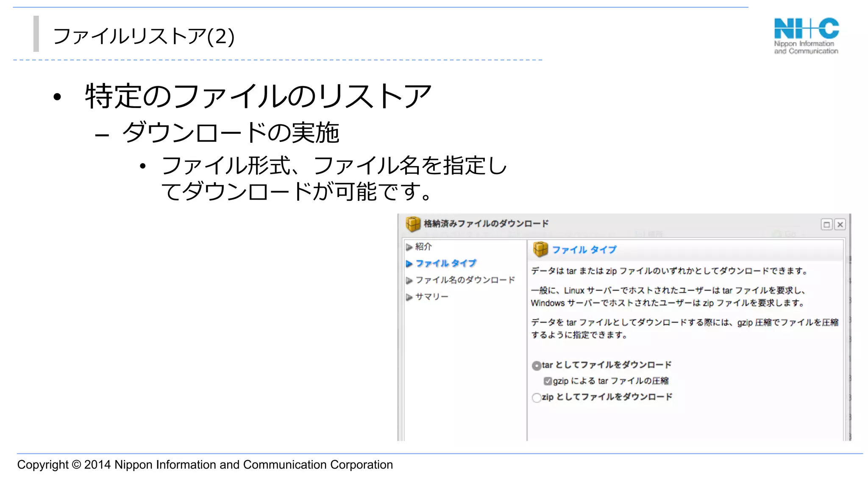Click the label gzip による tar ファイルの圧縮
The height and width of the screenshot is (488, 868).
point(611,381)
